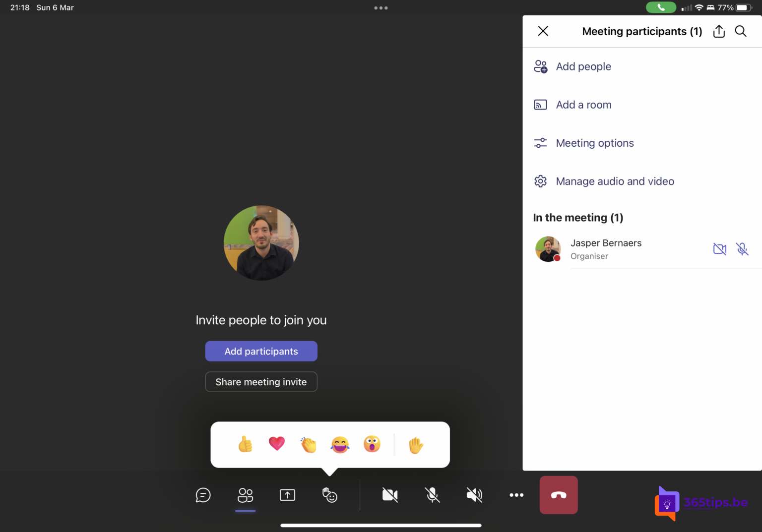Unmute your microphone
Viewport: 762px width, 532px height.
tap(432, 495)
